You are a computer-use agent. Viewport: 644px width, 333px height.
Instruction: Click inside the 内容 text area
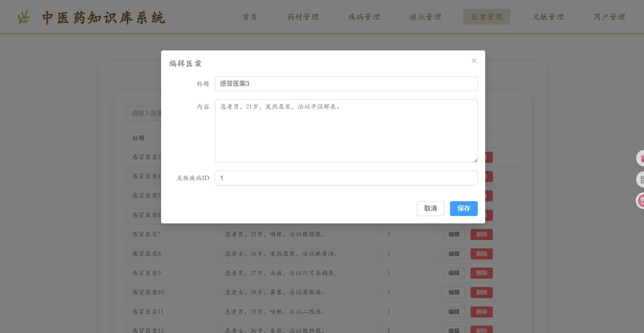pos(346,131)
